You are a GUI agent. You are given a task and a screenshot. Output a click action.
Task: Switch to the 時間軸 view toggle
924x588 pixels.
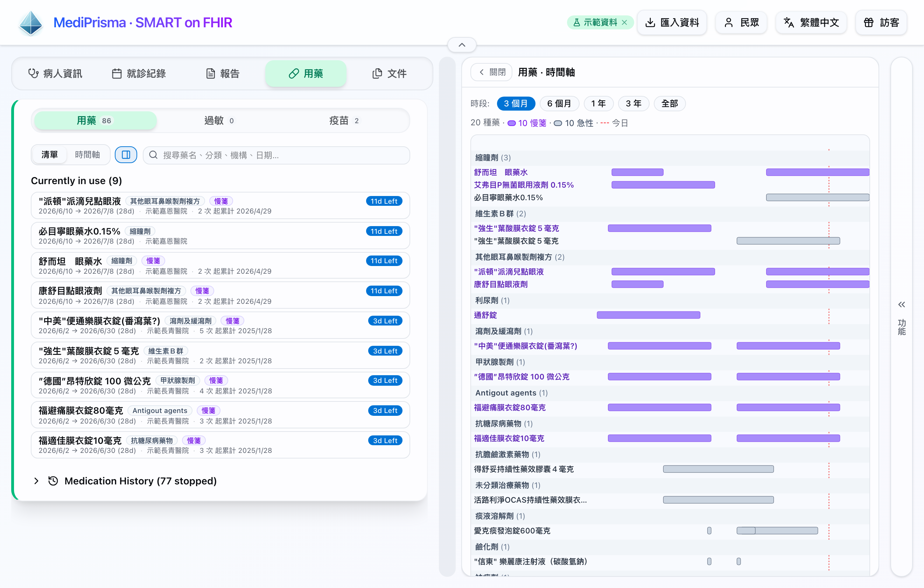[x=87, y=155]
